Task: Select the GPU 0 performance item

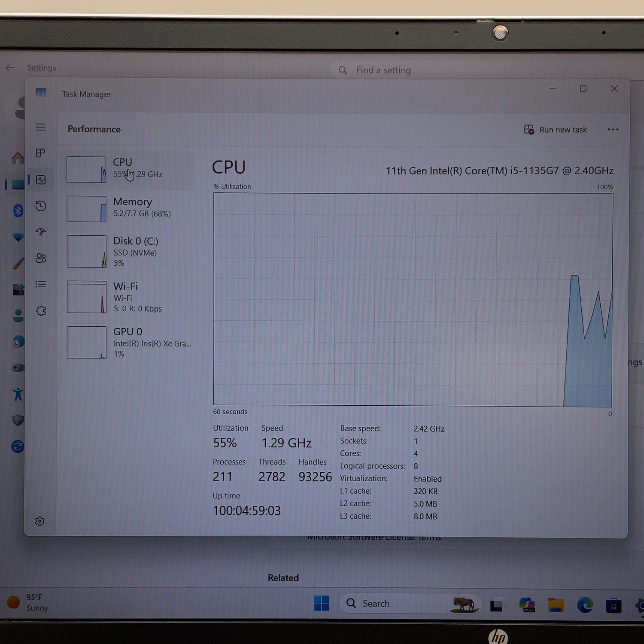Action: [x=129, y=343]
